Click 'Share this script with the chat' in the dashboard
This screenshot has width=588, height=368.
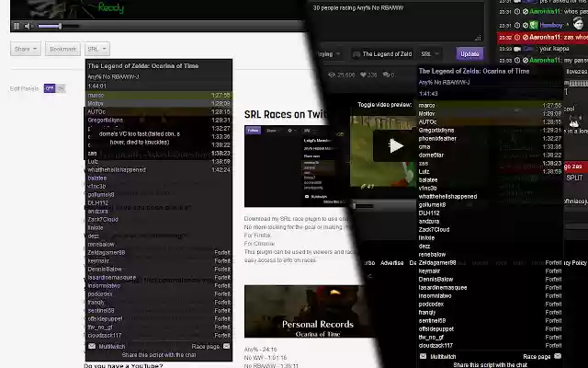(x=490, y=365)
